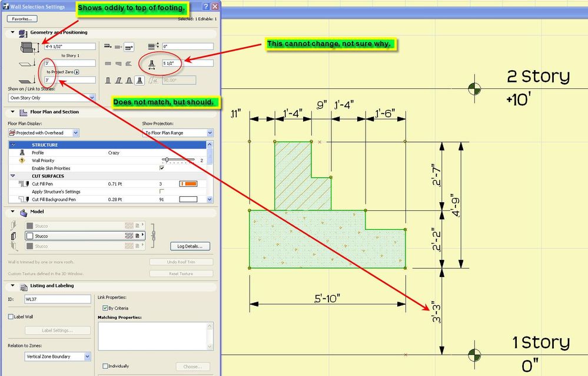
Task: Collapse the Floor Plan and Section panel
Action: click(12, 112)
